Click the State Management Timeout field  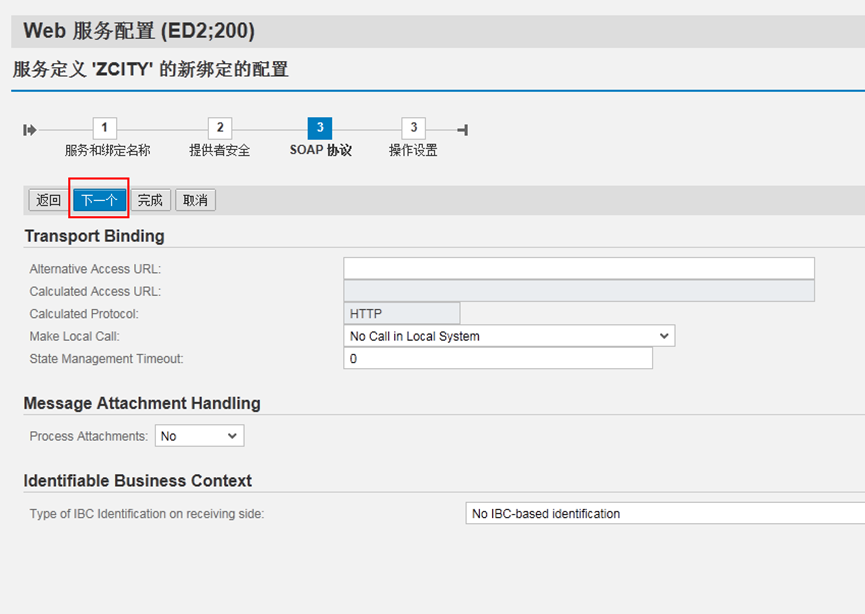(497, 358)
